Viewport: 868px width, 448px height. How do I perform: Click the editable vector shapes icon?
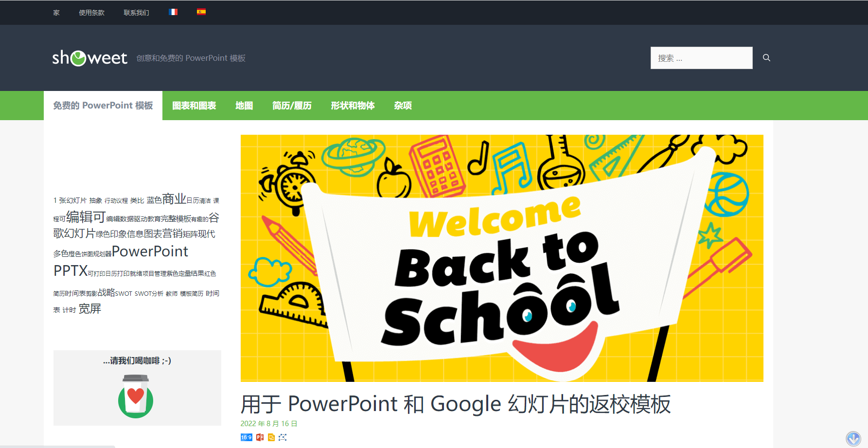click(x=283, y=437)
